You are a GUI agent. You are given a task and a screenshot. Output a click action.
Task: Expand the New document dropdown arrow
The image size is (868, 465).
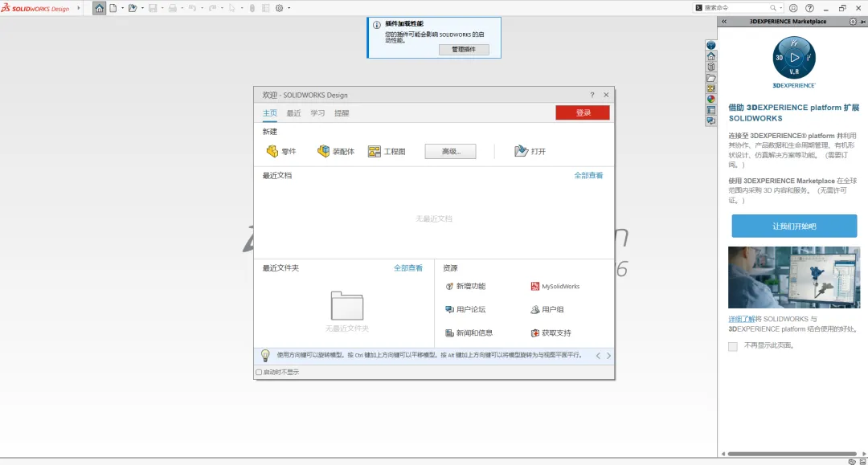[122, 8]
